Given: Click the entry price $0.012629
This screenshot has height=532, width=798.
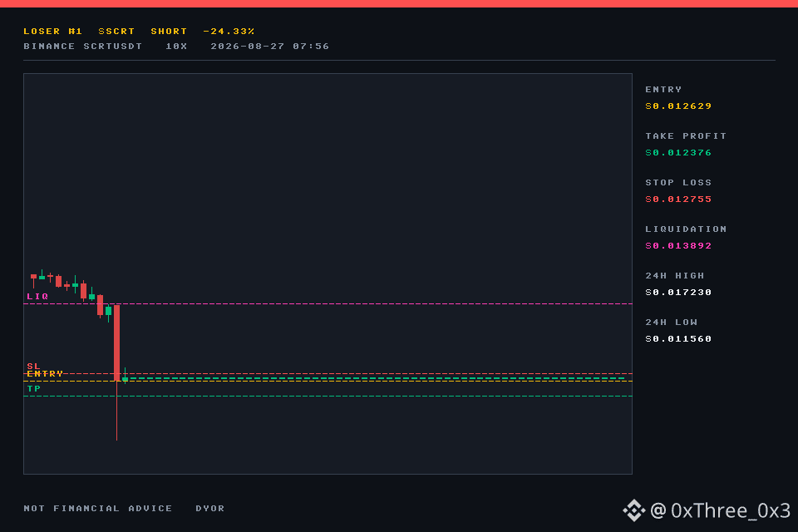Looking at the screenshot, I should pos(678,106).
